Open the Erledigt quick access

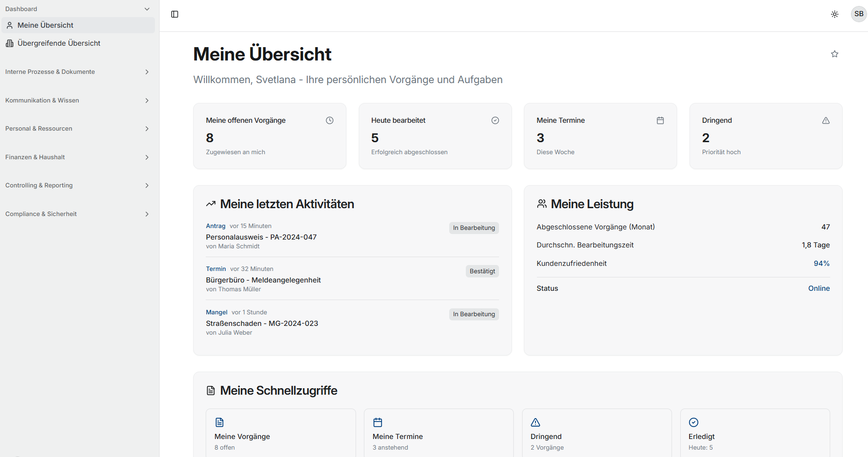[x=755, y=433]
